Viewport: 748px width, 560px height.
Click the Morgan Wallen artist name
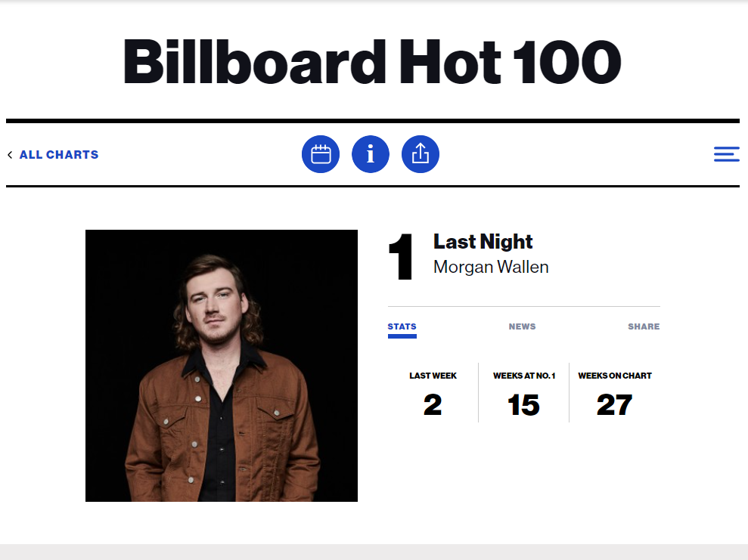click(x=491, y=267)
